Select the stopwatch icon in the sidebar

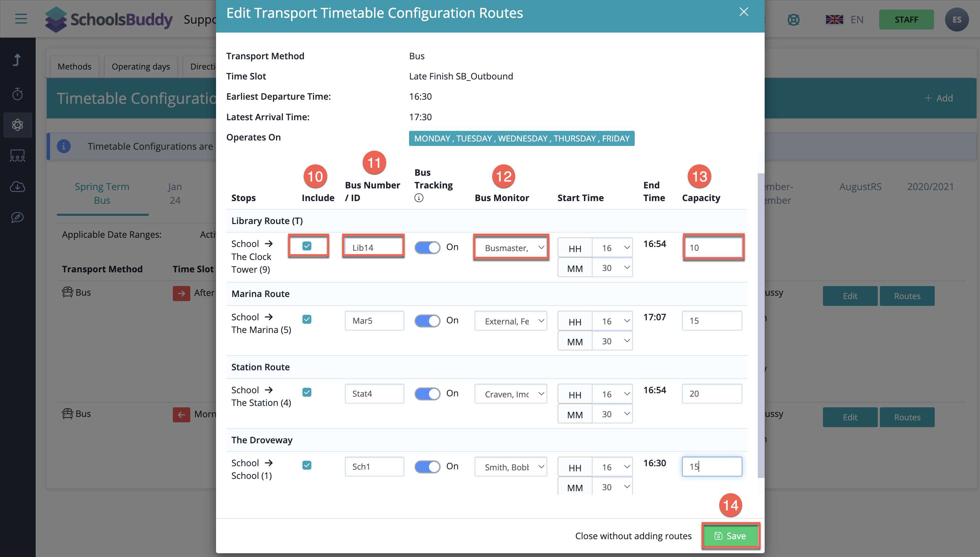pyautogui.click(x=17, y=94)
